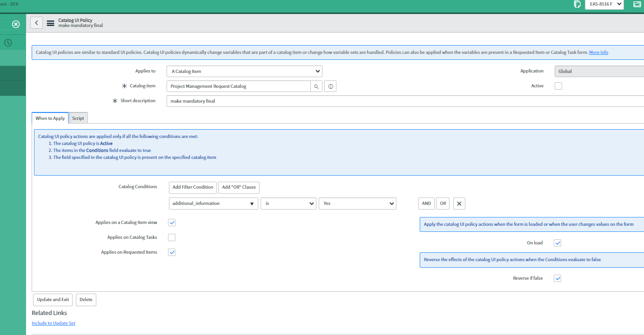The height and width of the screenshot is (335, 644).
Task: Click the Application field showing Global
Action: click(599, 72)
